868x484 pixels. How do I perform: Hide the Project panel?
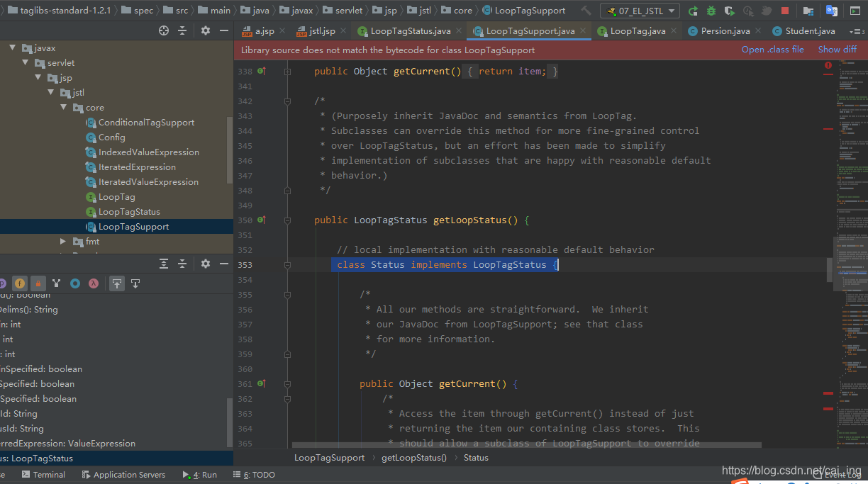223,30
